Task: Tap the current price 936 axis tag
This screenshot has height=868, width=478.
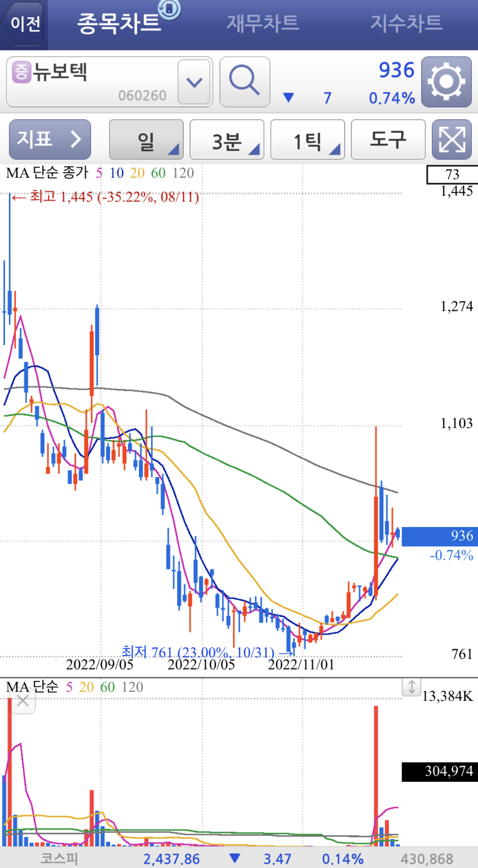Action: (440, 536)
